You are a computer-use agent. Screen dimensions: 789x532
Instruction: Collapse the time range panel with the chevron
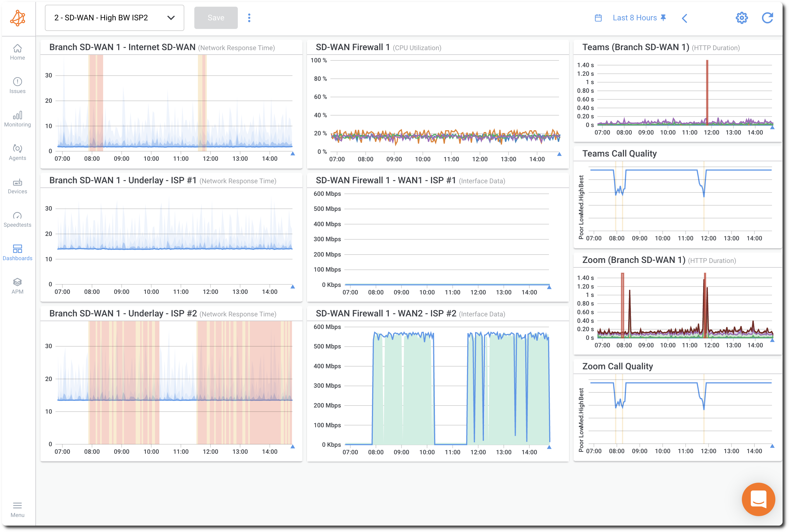(685, 19)
